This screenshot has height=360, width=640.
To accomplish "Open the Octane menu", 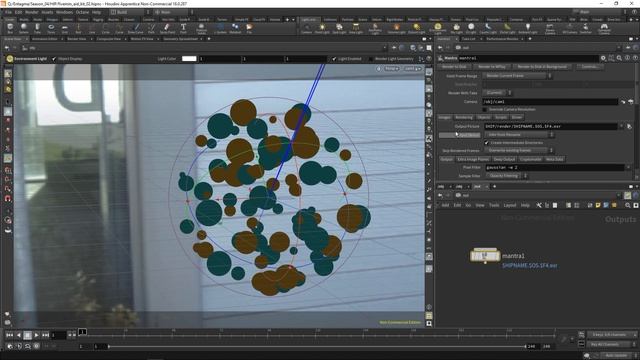I will (82, 12).
